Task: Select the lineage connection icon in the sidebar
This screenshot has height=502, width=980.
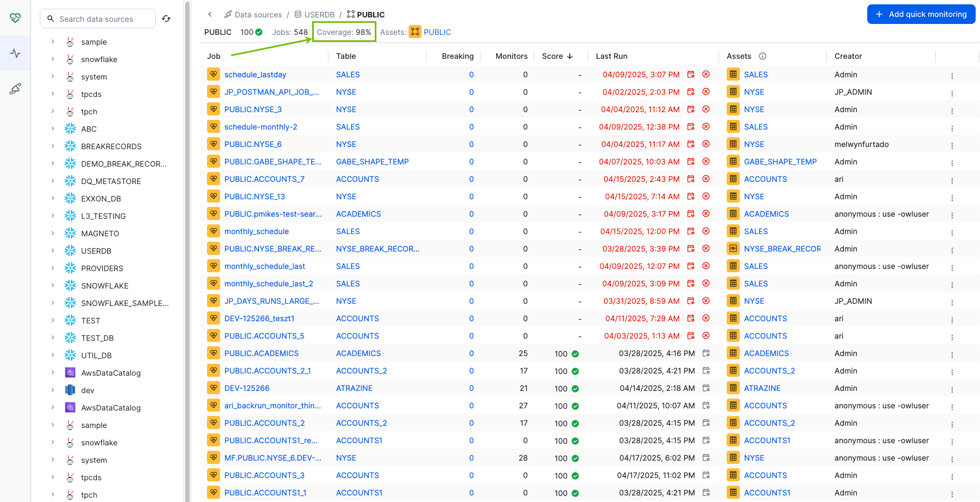Action: [x=15, y=88]
